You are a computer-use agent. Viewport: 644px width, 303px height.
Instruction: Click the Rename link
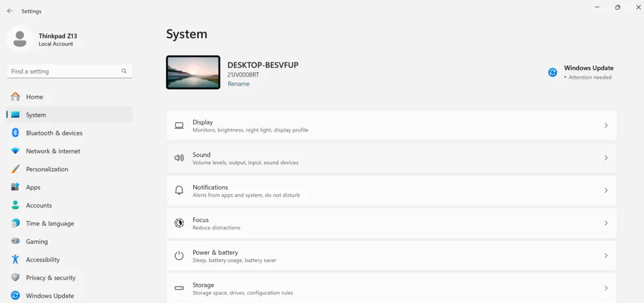(x=239, y=84)
